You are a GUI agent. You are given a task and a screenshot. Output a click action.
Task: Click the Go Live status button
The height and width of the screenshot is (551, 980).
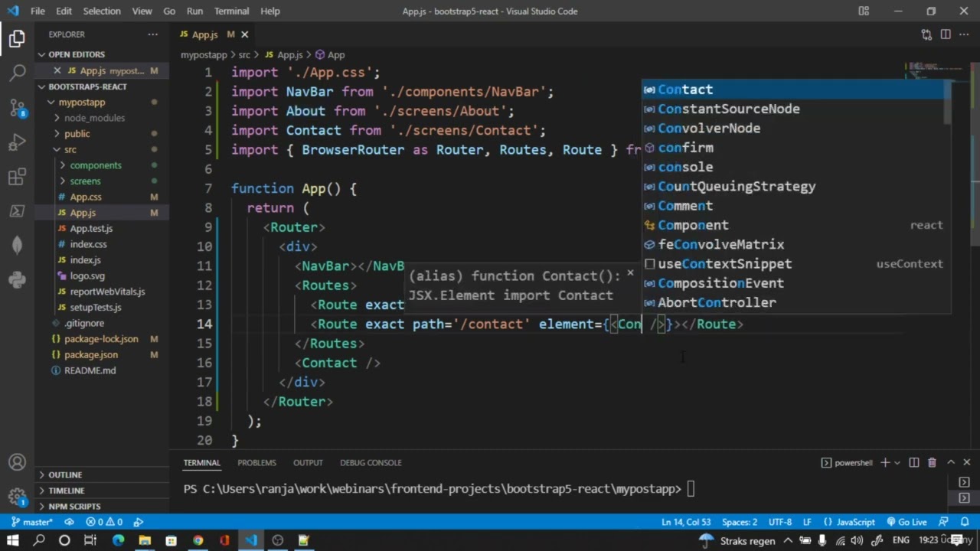pos(906,522)
